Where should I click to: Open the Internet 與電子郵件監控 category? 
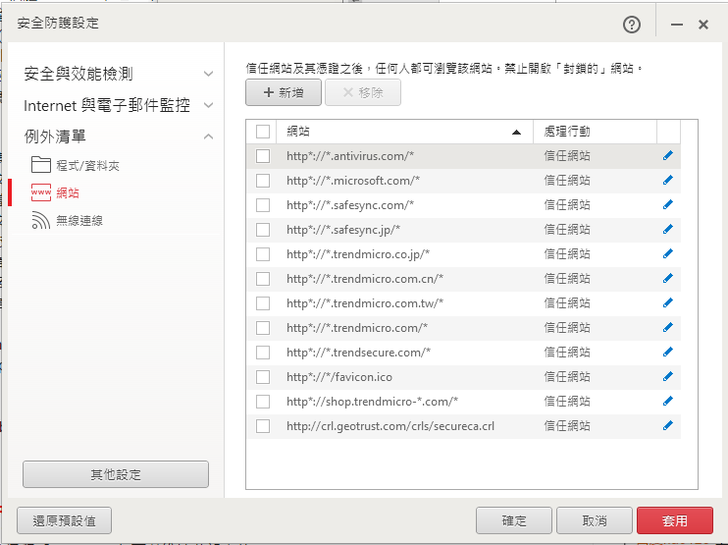[x=107, y=105]
